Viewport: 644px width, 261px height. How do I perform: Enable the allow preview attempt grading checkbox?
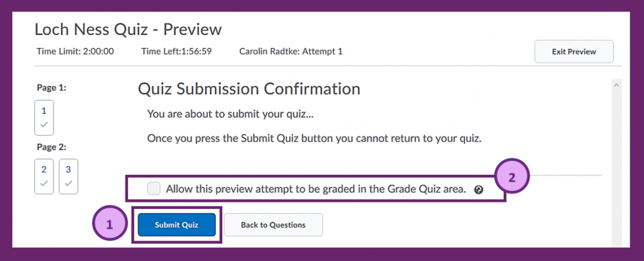(x=154, y=189)
